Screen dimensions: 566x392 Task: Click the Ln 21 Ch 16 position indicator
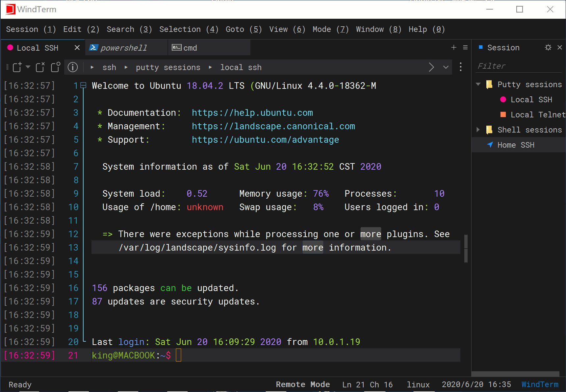point(367,384)
